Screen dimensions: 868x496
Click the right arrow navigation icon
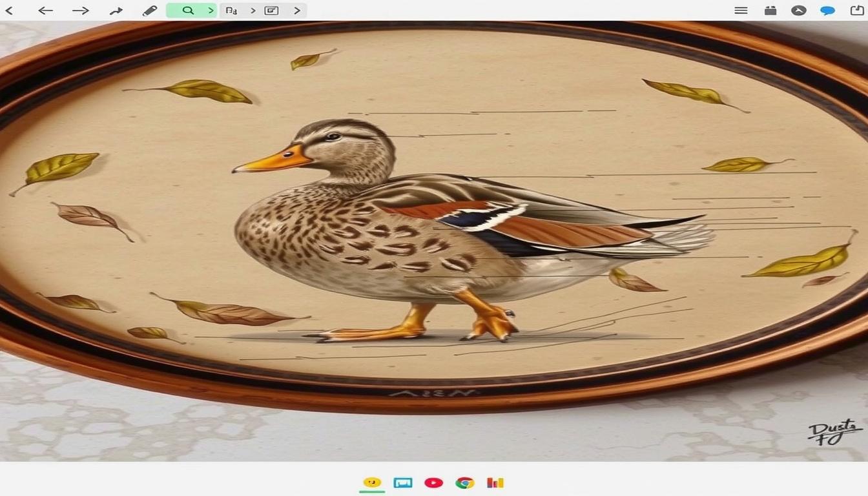tap(81, 10)
